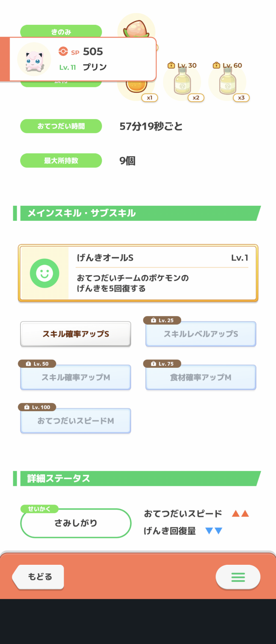Select the Lv. 60 locked oil ingredient

pos(228,82)
